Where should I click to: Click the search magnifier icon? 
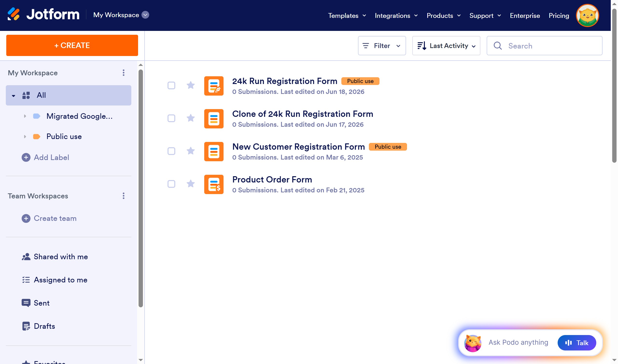point(498,46)
